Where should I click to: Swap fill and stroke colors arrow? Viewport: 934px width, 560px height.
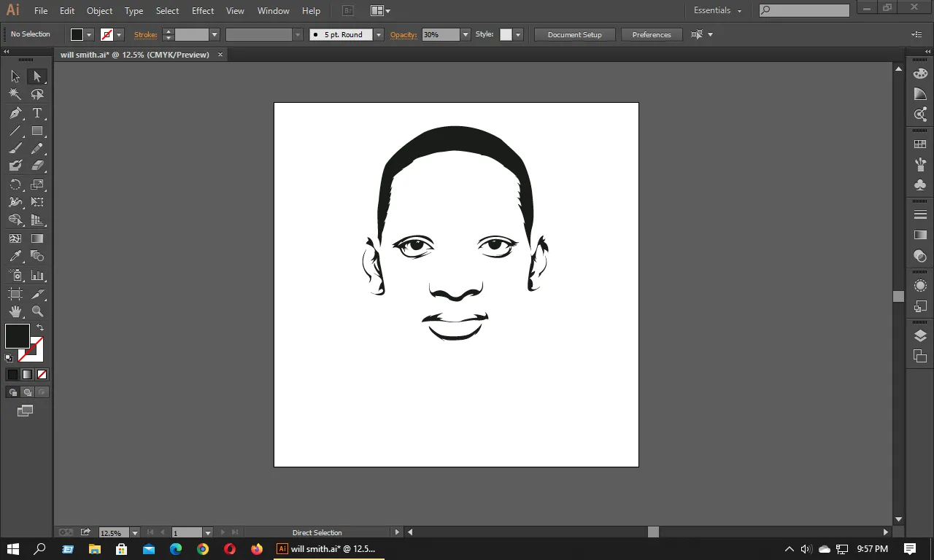(x=40, y=327)
